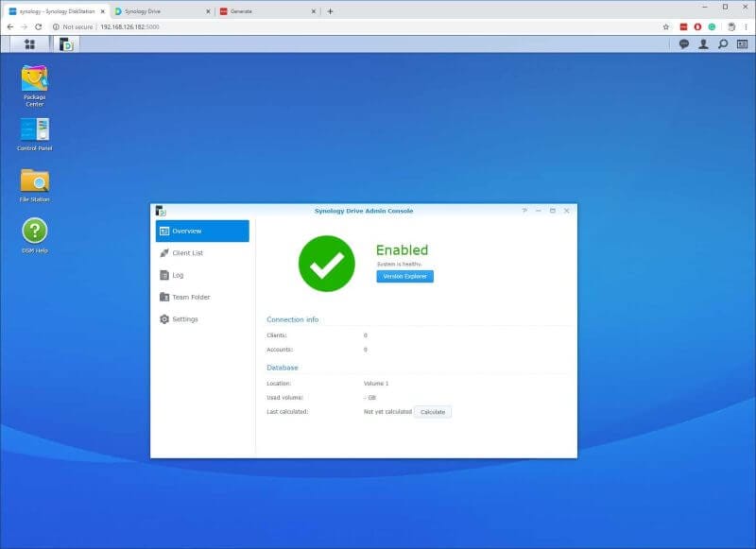Image resolution: width=756 pixels, height=549 pixels.
Task: Launch Control Panel from the desktop
Action: tap(35, 130)
